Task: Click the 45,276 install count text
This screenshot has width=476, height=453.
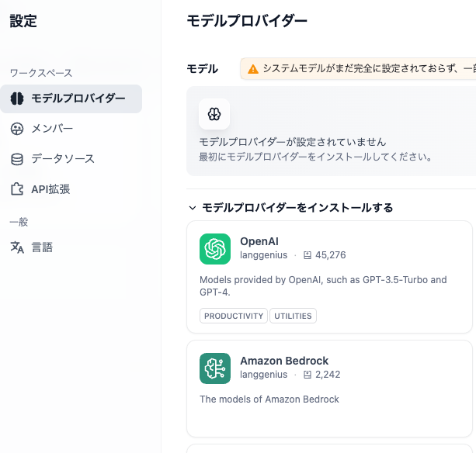Action: click(x=330, y=255)
